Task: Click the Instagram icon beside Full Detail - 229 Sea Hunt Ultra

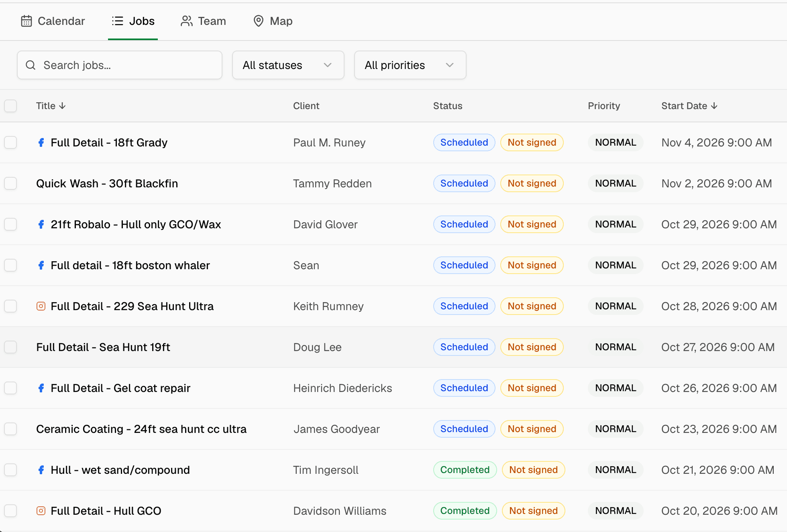Action: [x=41, y=306]
